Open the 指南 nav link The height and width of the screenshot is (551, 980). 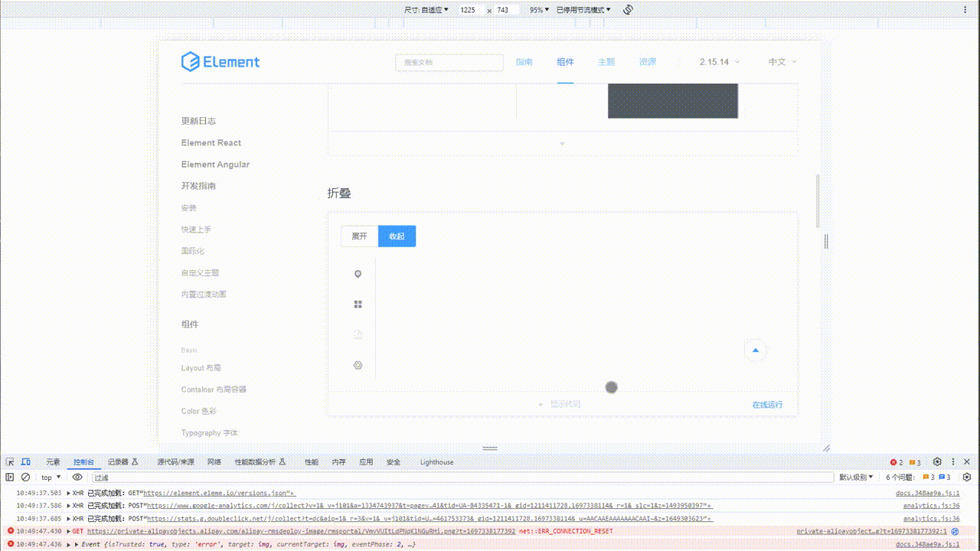coord(524,62)
